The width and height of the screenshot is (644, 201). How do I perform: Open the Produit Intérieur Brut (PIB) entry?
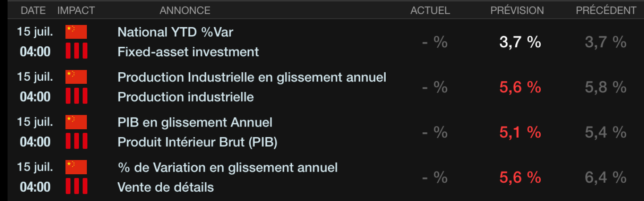click(197, 142)
